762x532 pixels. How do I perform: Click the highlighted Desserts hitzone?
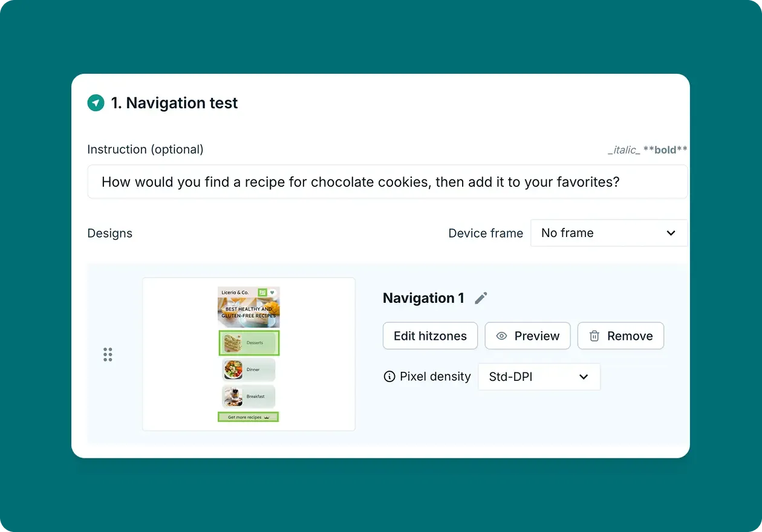[x=249, y=342]
